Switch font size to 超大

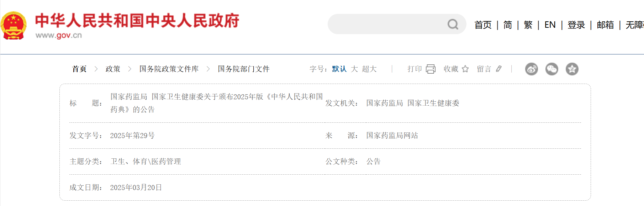(369, 69)
